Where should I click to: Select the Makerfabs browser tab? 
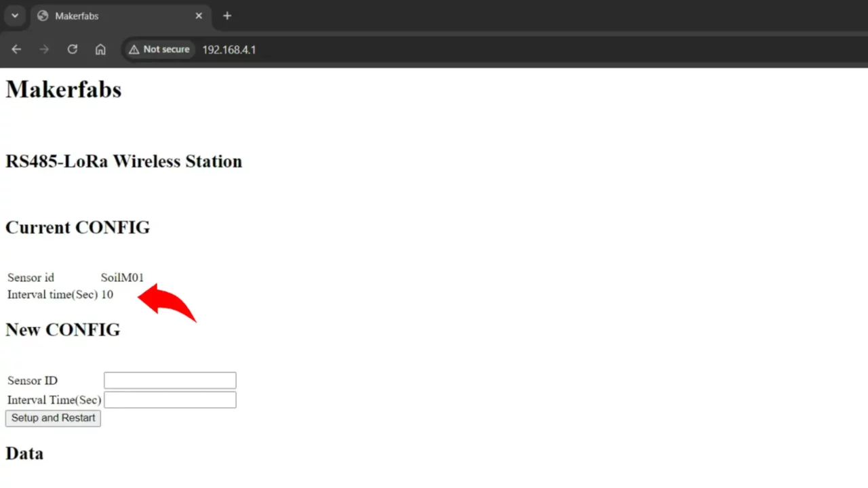[121, 16]
